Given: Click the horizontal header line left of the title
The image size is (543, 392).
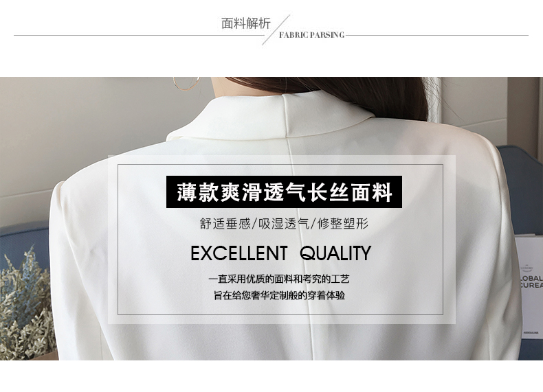Looking at the screenshot, I should point(139,35).
